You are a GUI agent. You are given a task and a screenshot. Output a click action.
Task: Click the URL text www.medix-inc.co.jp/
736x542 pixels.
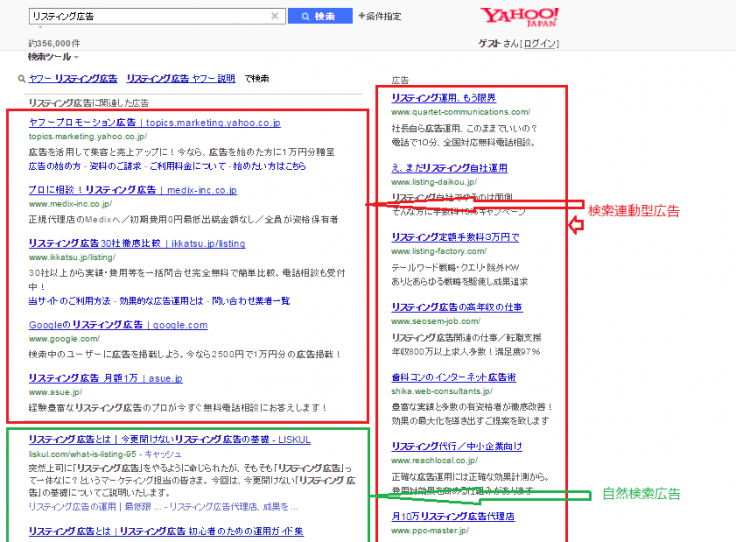coord(70,204)
